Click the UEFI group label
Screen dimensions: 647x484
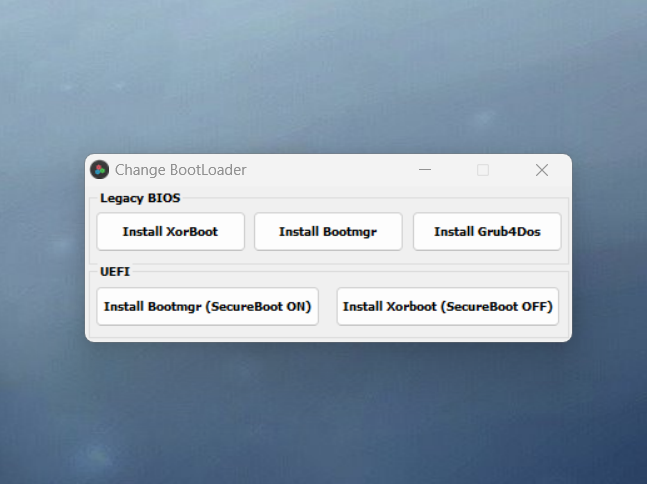[115, 272]
